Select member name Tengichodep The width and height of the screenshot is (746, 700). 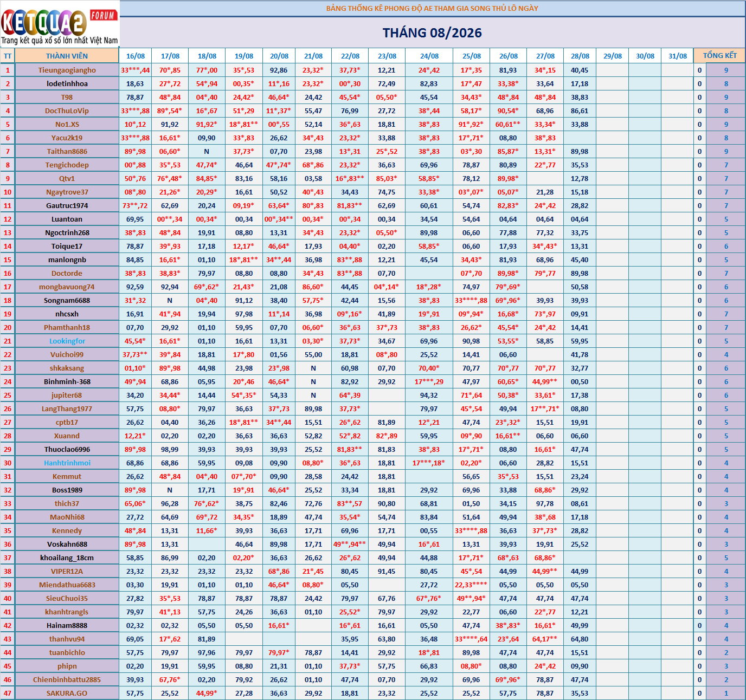tap(67, 165)
